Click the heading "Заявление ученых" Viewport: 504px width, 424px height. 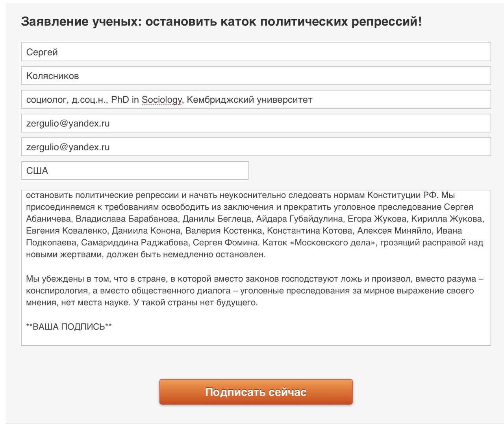[79, 22]
